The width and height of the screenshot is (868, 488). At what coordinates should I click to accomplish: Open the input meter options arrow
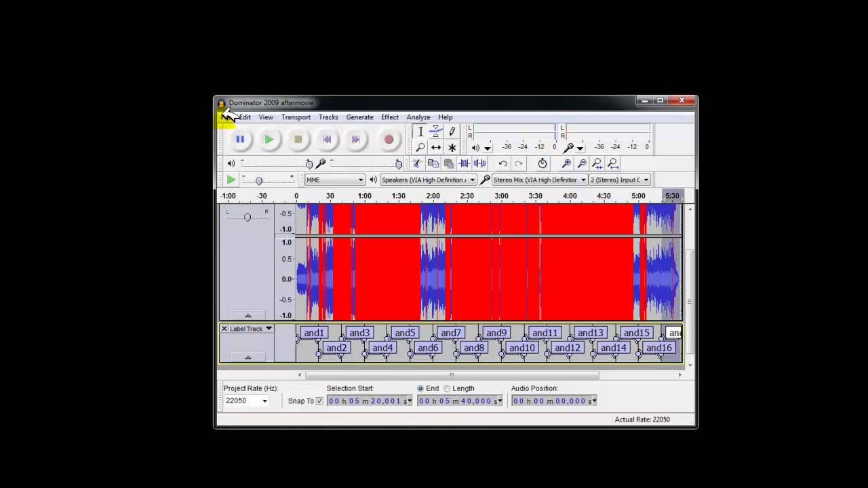[x=580, y=148]
